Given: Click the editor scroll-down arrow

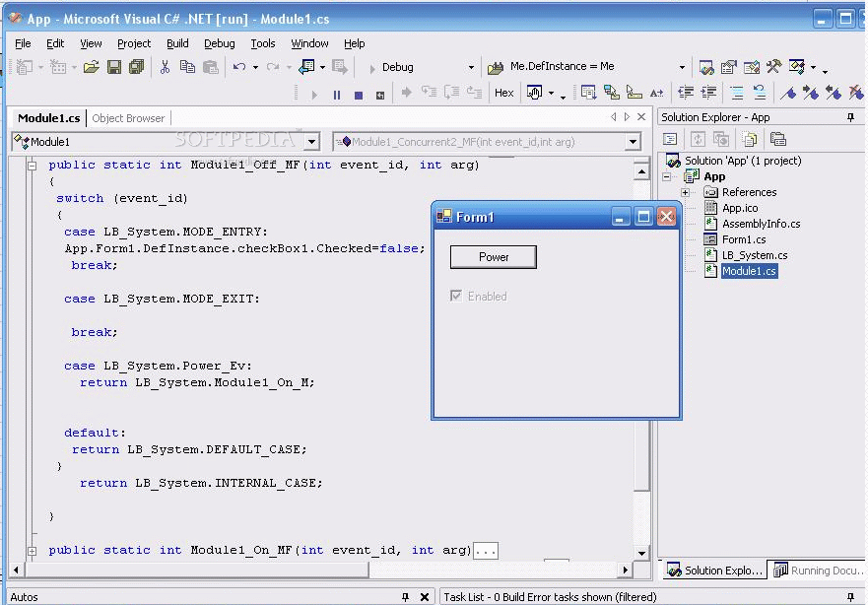Looking at the screenshot, I should [641, 553].
